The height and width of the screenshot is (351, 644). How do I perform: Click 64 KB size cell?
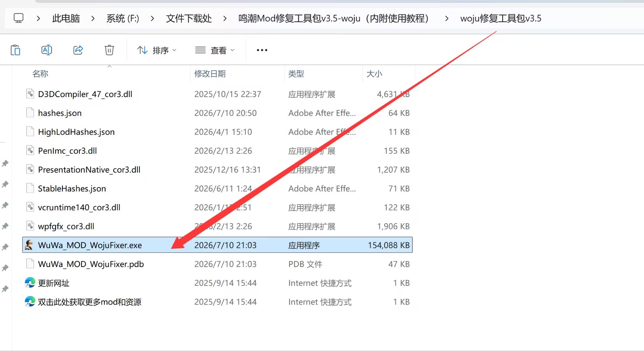pos(399,113)
